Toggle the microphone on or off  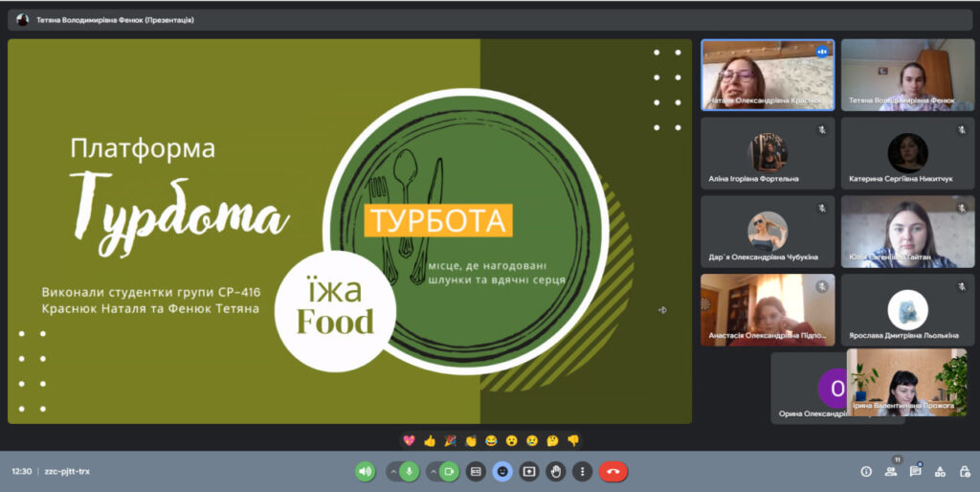[410, 471]
